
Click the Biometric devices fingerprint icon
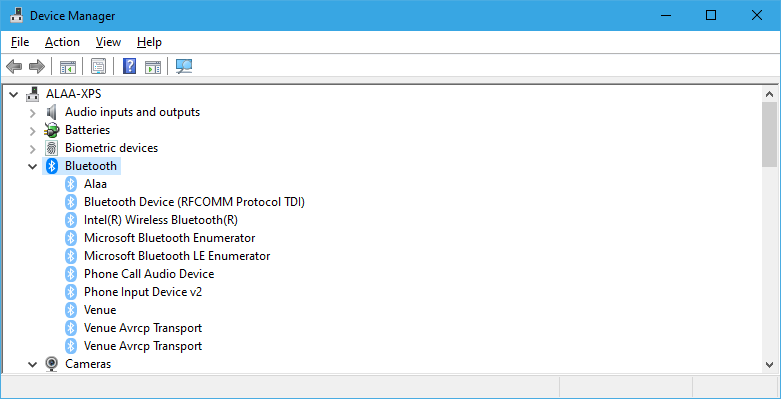tap(51, 148)
